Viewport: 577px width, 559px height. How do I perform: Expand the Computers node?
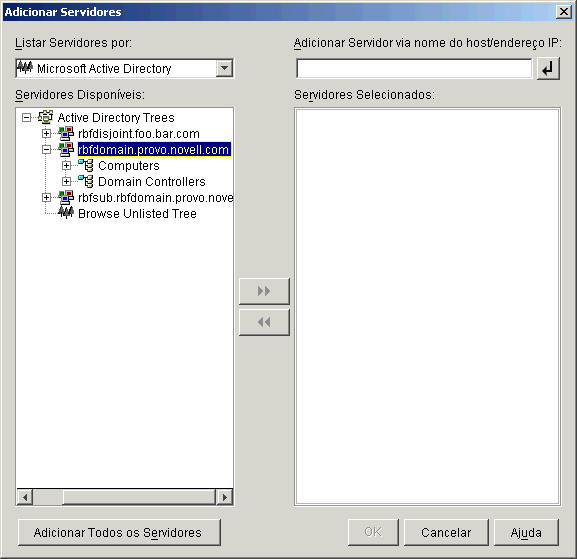click(x=66, y=166)
